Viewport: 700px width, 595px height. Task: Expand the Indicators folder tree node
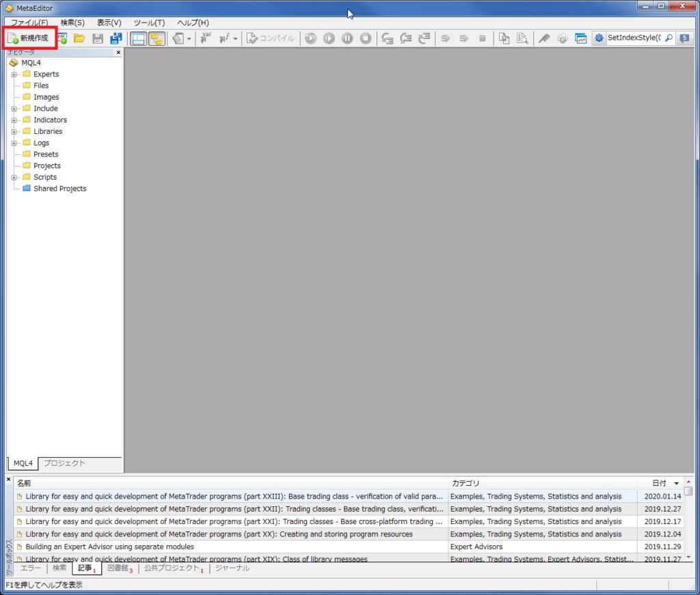tap(14, 120)
